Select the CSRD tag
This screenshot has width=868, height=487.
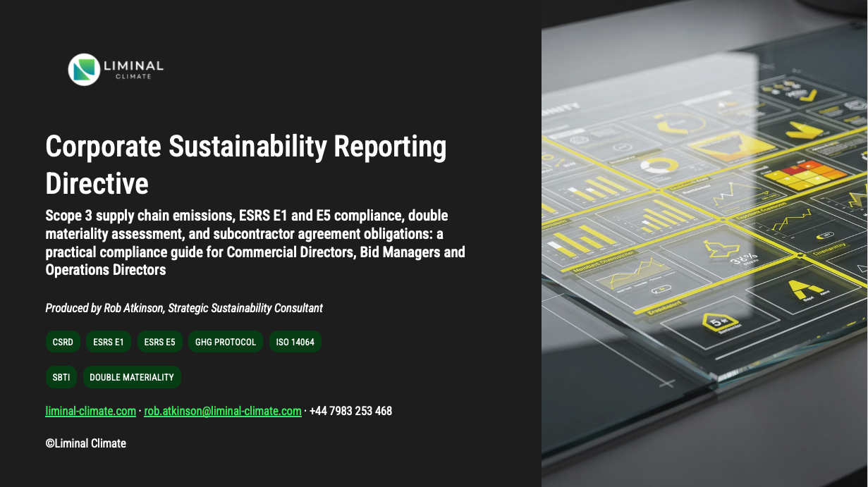63,342
